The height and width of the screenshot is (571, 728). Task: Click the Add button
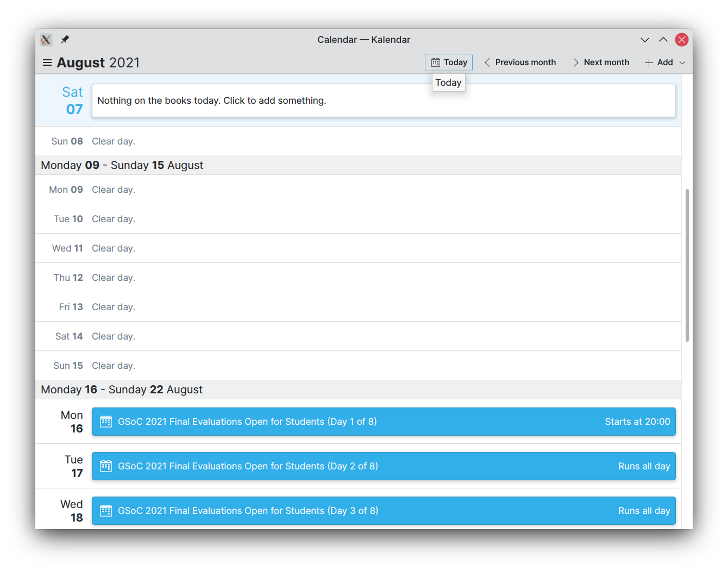(x=658, y=62)
